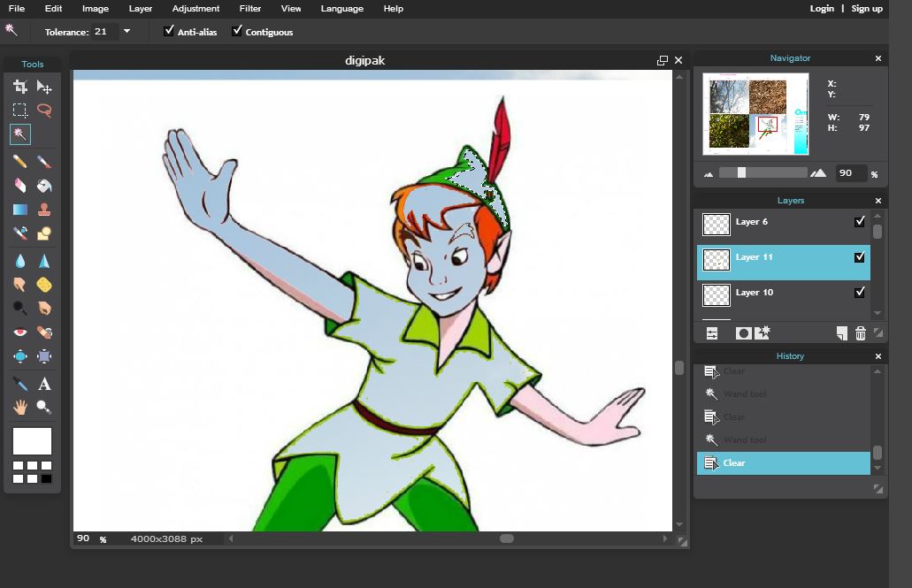Select the Clone stamp tool
The height and width of the screenshot is (588, 912).
coord(44,210)
